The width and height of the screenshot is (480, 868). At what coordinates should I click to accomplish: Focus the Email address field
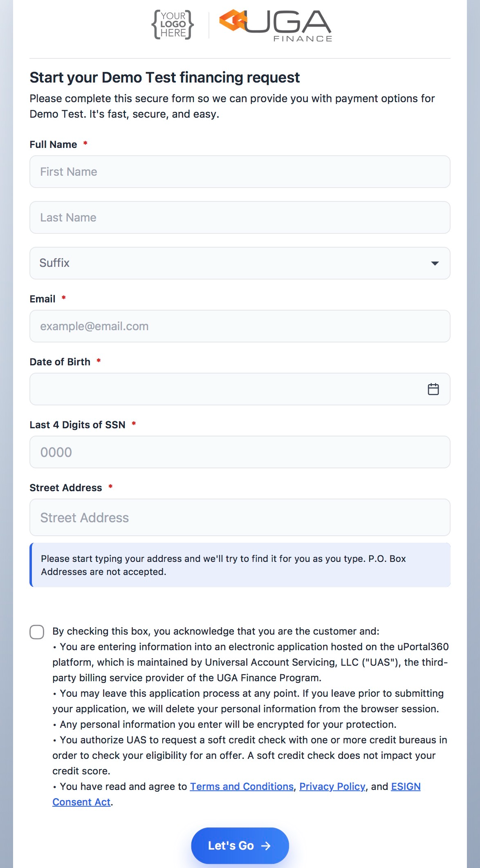click(x=240, y=326)
